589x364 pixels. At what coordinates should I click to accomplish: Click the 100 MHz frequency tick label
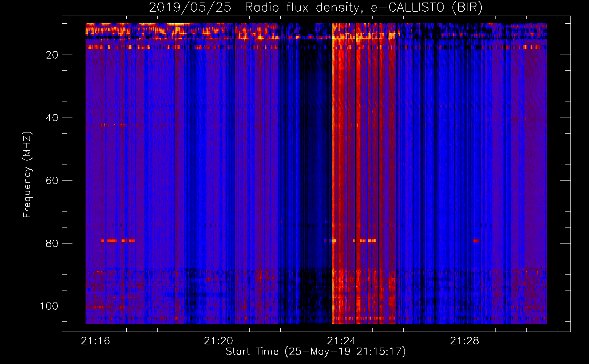(49, 306)
